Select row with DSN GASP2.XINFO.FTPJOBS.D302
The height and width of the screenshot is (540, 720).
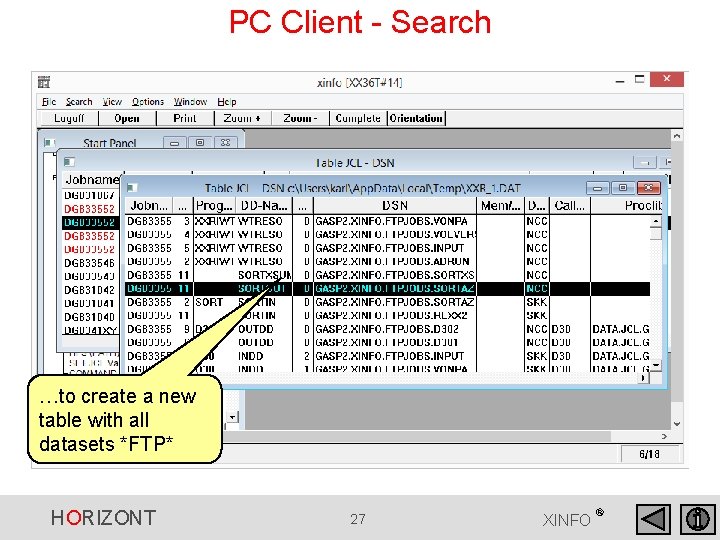tap(388, 329)
